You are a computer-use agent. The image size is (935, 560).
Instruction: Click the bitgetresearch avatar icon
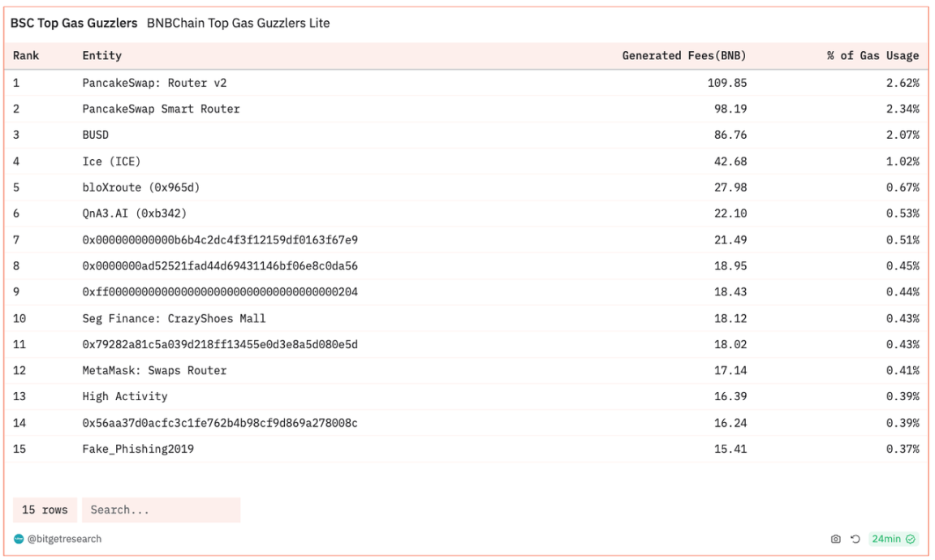pyautogui.click(x=19, y=539)
